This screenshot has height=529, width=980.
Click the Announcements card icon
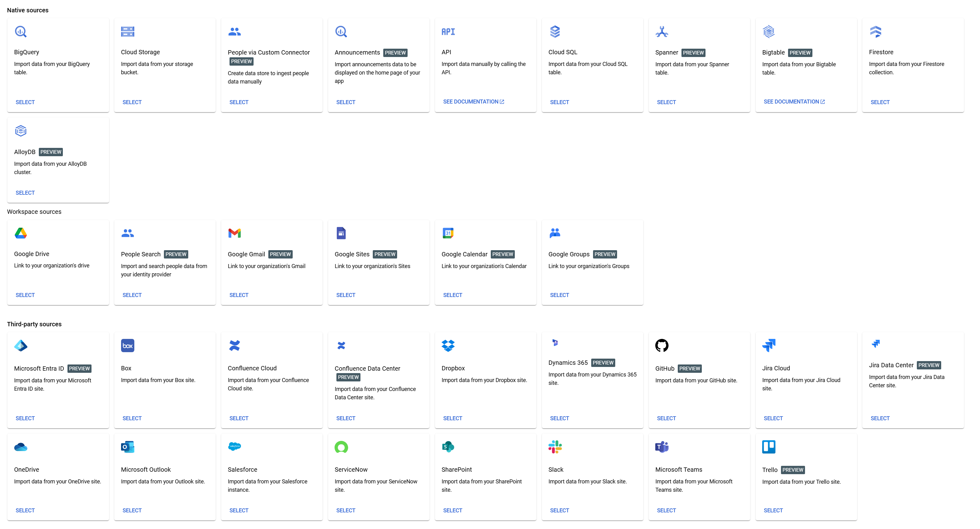click(341, 32)
